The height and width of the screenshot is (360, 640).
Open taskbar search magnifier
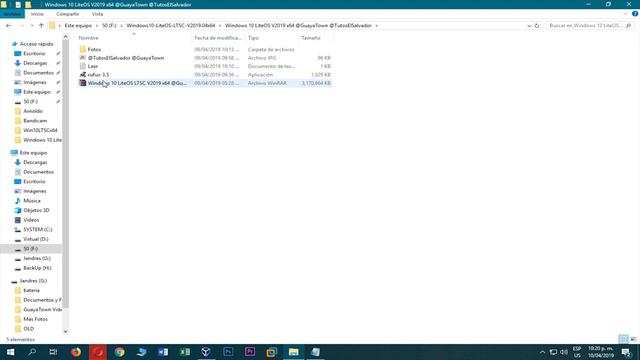click(x=32, y=352)
